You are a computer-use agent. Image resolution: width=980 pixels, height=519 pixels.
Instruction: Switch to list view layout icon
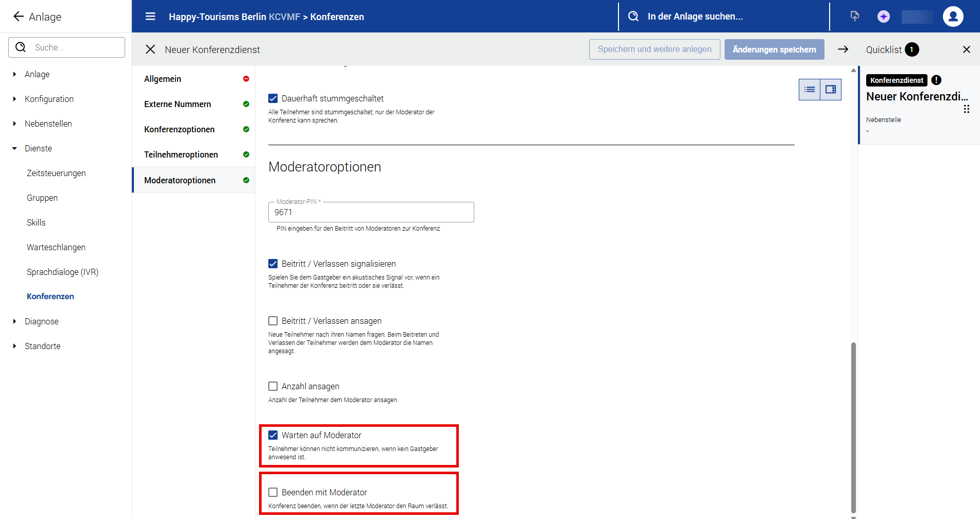810,90
